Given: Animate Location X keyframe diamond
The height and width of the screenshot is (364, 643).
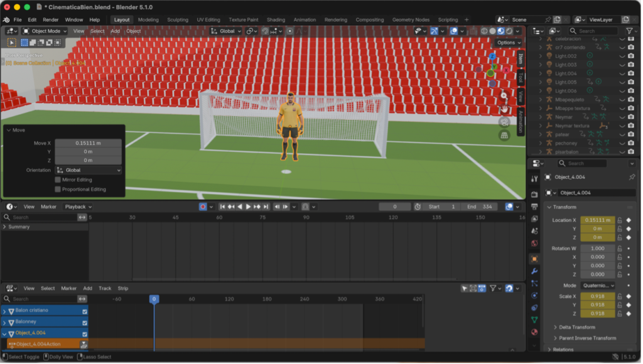Looking at the screenshot, I should tap(629, 220).
